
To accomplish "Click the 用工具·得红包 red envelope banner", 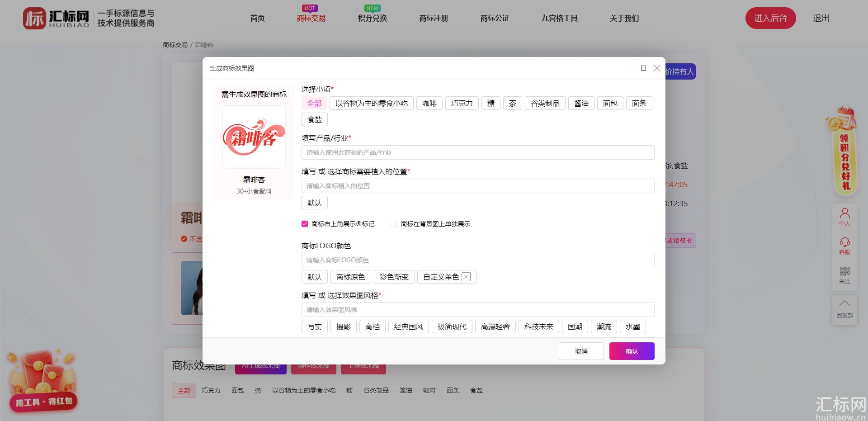I will tap(43, 381).
